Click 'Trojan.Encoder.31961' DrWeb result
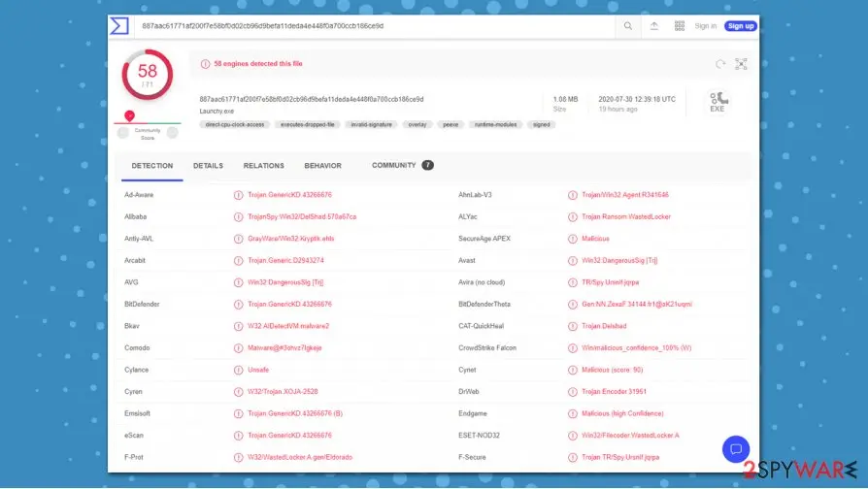Screen dimensions: 868x489 click(x=614, y=392)
